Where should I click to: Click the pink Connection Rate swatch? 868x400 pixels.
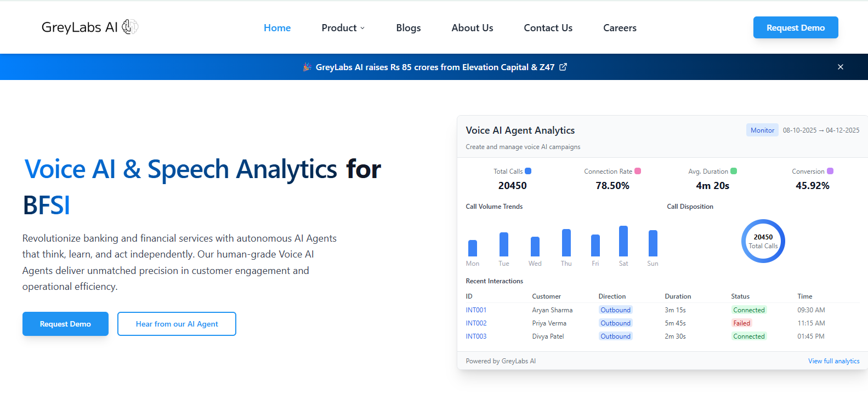(638, 171)
